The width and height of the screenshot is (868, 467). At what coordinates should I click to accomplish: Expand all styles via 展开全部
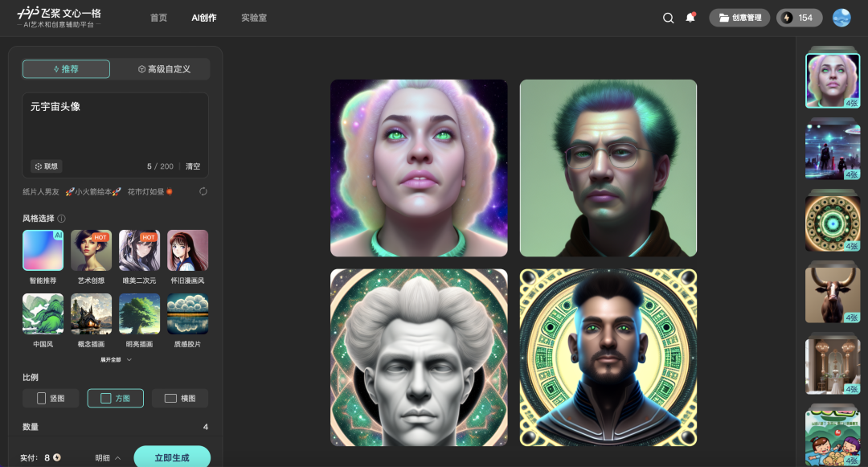click(x=116, y=360)
